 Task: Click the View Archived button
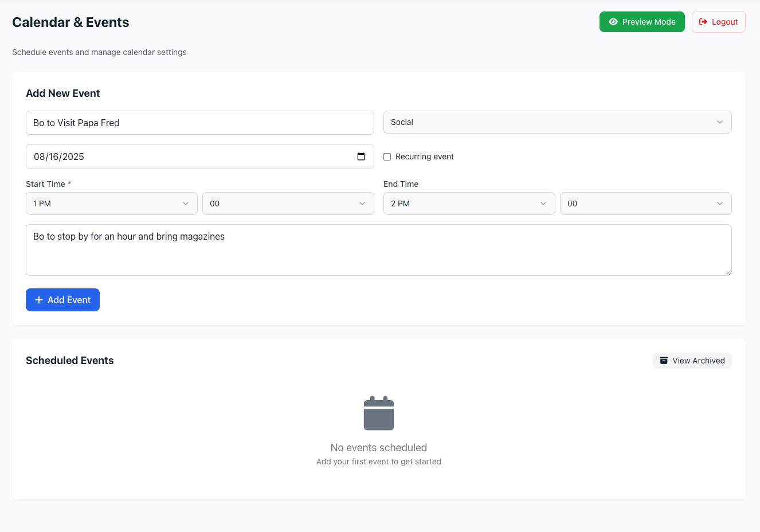tap(692, 361)
